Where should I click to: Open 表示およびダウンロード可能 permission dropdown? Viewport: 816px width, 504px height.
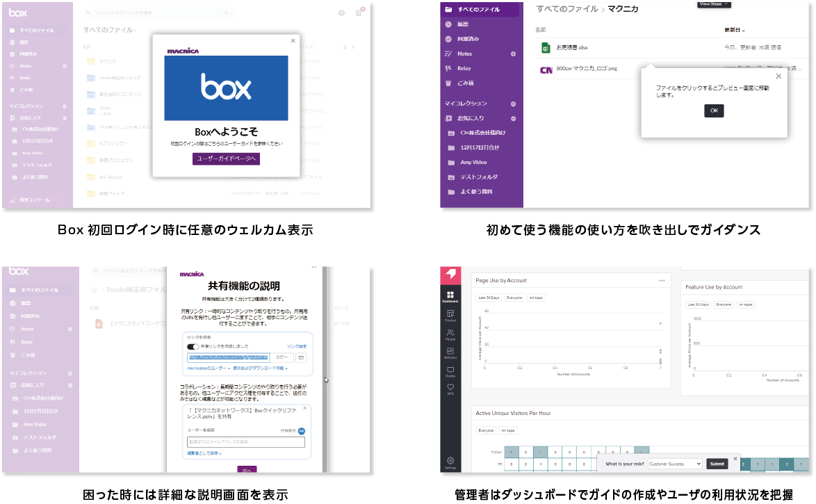click(x=260, y=368)
